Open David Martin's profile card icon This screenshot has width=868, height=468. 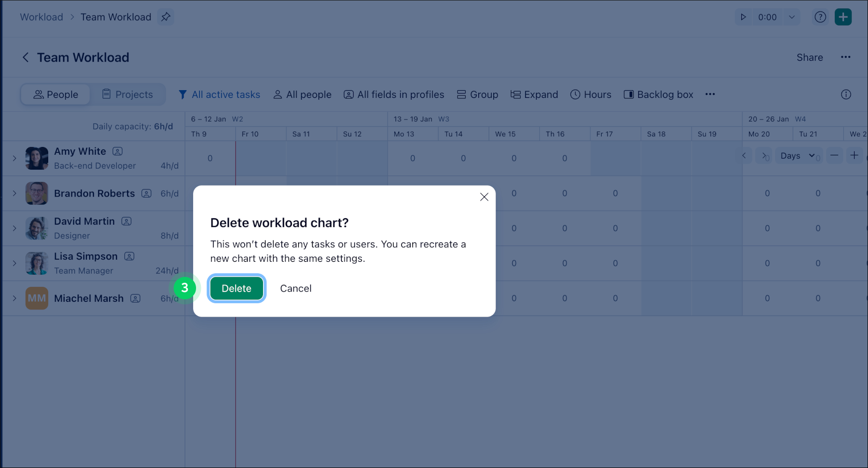(126, 221)
